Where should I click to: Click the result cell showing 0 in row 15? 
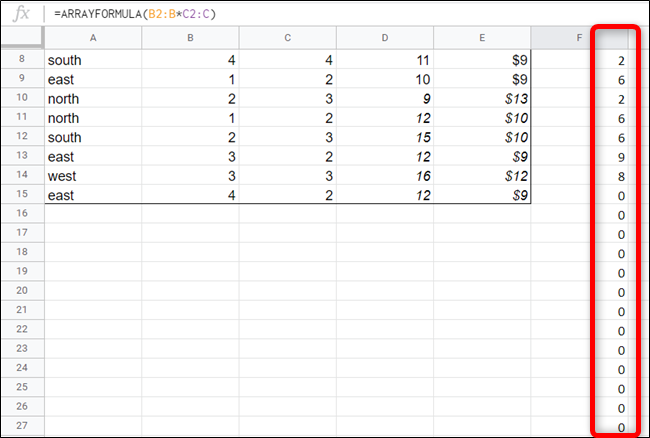click(579, 195)
